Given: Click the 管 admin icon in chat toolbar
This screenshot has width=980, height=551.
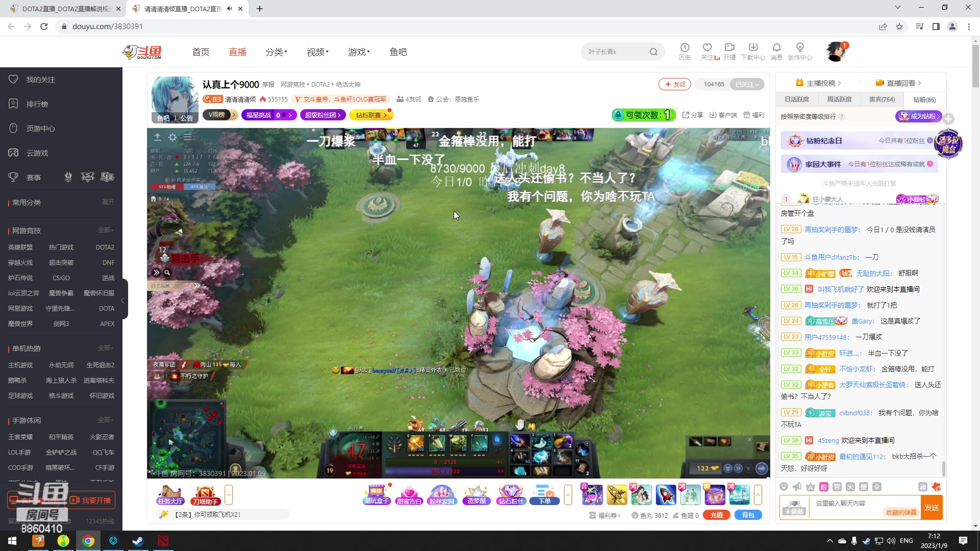Looking at the screenshot, I should click(837, 487).
